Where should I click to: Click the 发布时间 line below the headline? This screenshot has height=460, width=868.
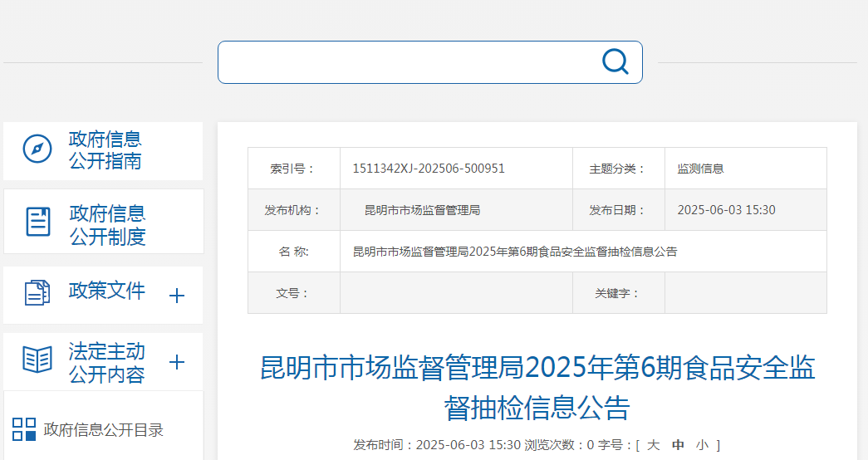(537, 445)
